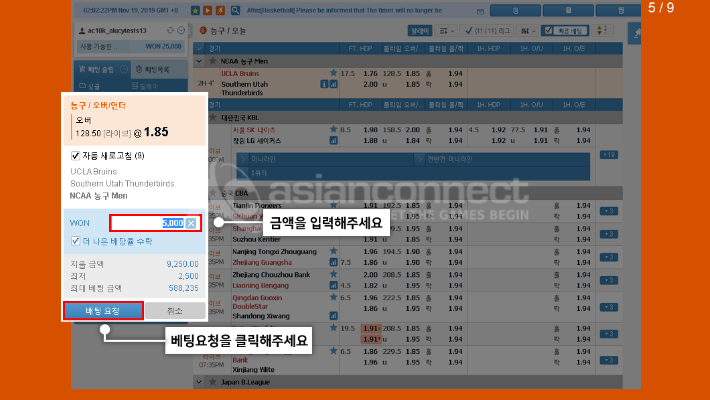Click the up/down odds arrows icon
The width and height of the screenshot is (710, 400).
pos(602,30)
